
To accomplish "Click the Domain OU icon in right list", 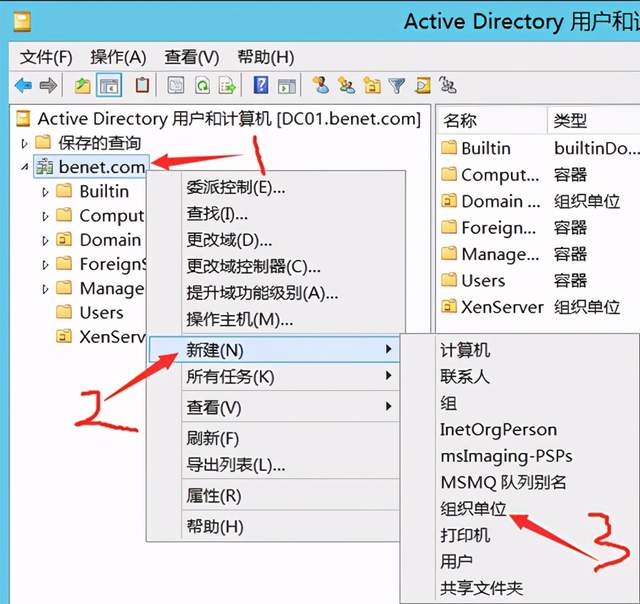I will pyautogui.click(x=449, y=200).
